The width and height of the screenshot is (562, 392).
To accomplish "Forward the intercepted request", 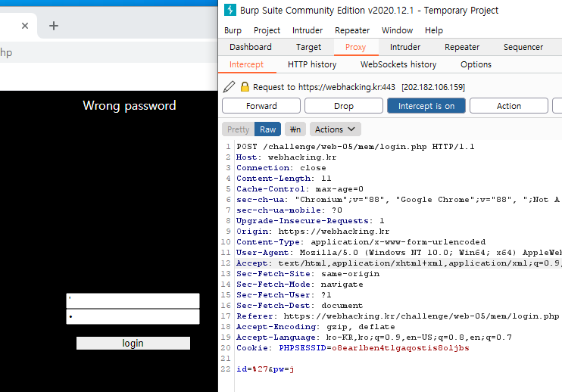I will tap(261, 106).
